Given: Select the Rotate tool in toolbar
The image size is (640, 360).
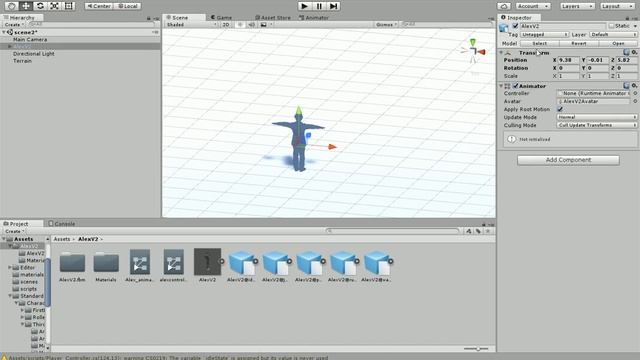Looking at the screenshot, I should click(x=40, y=6).
